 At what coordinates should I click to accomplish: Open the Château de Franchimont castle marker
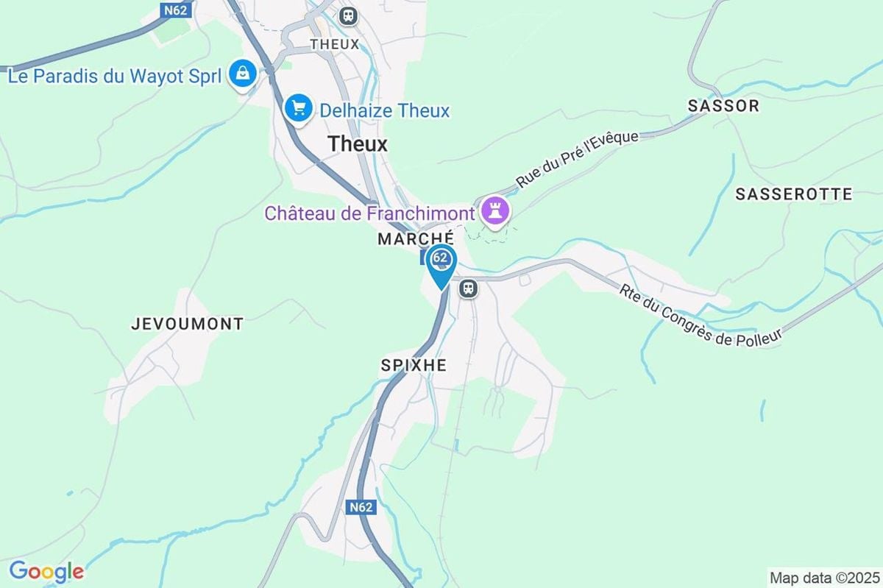496,213
